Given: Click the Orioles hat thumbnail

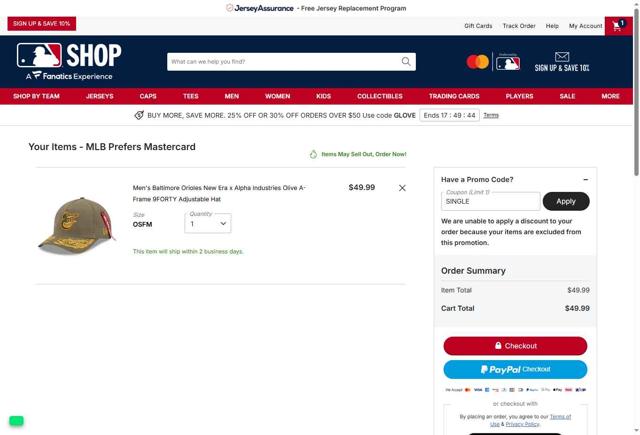Looking at the screenshot, I should 77,226.
